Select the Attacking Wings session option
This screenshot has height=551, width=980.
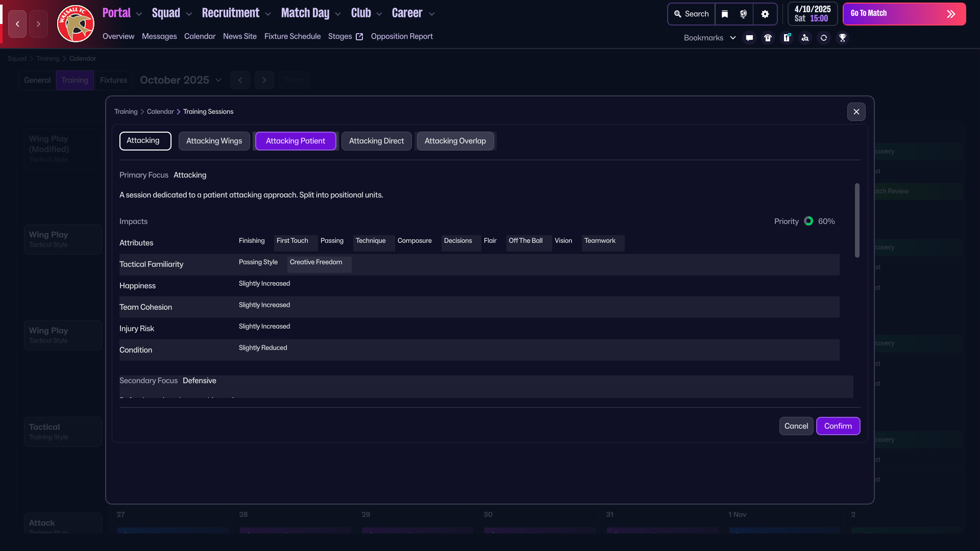pyautogui.click(x=214, y=141)
